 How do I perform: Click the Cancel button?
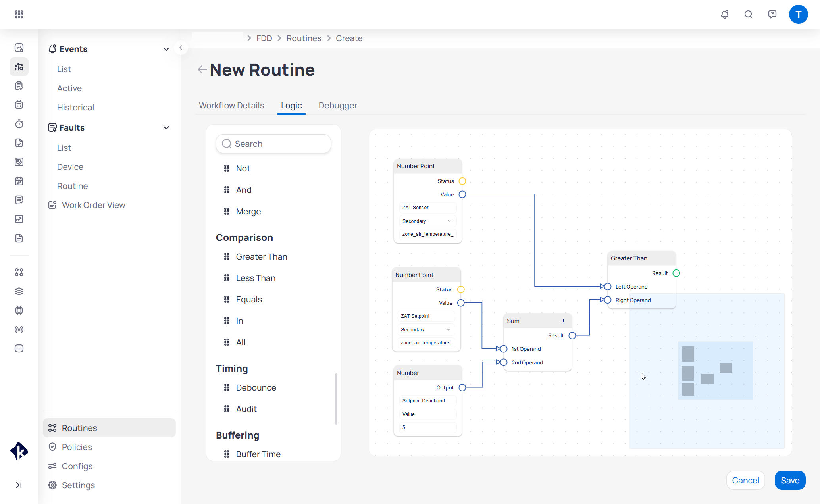point(745,480)
